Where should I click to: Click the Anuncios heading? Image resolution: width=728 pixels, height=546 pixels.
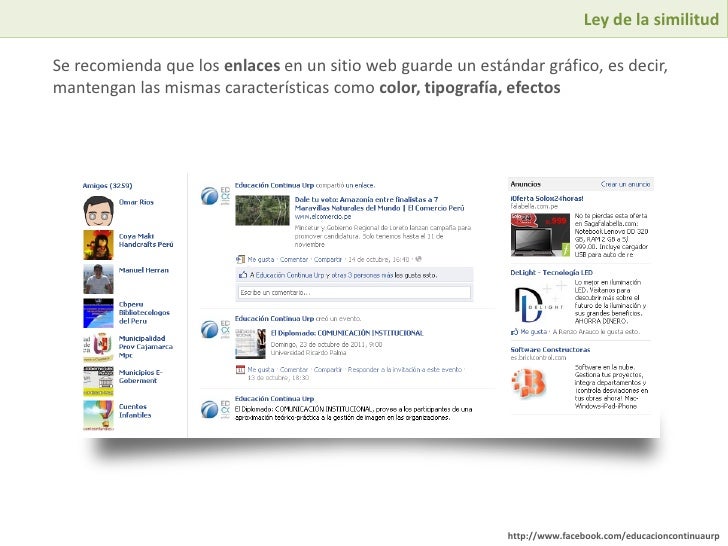(526, 184)
